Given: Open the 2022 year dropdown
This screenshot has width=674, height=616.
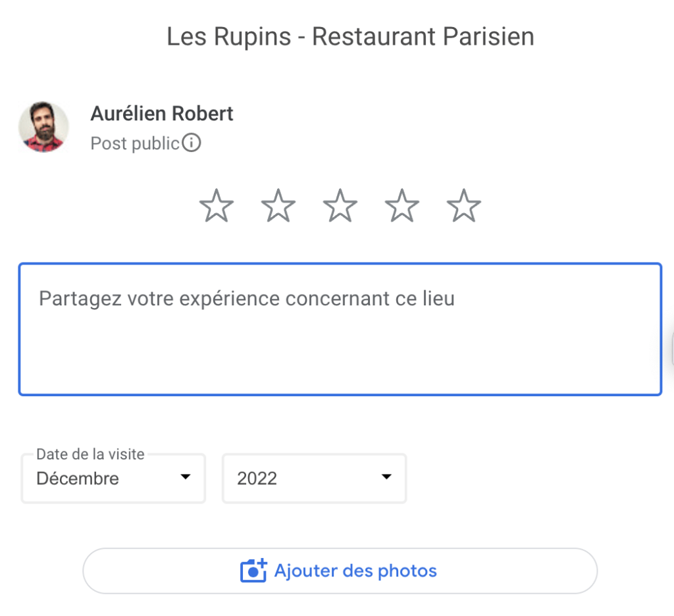Looking at the screenshot, I should tap(314, 478).
